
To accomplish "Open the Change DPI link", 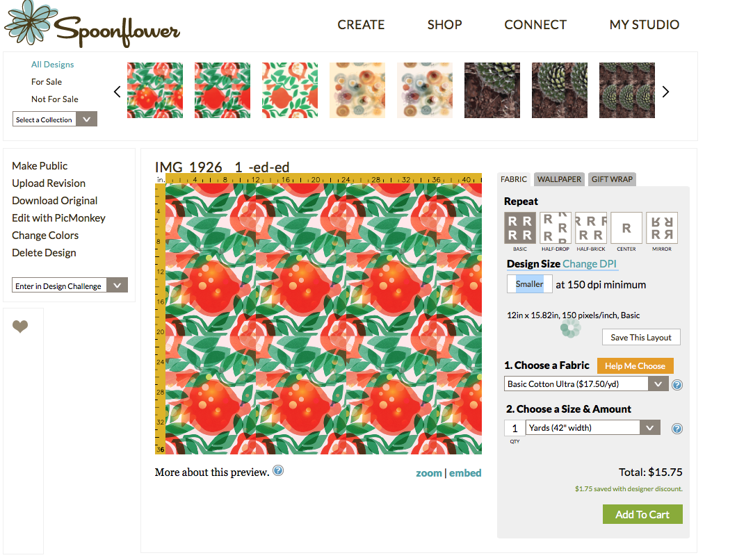I will [x=590, y=264].
